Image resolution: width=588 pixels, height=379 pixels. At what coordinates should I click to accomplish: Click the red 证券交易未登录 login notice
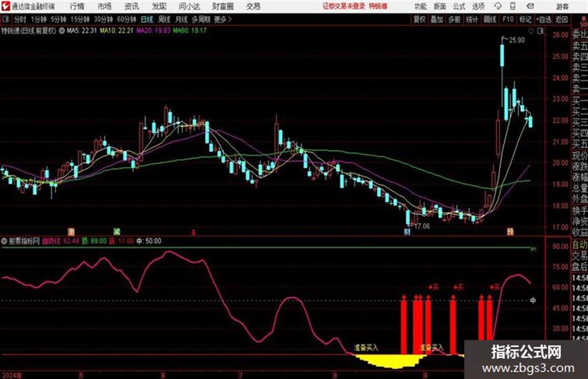pos(344,6)
